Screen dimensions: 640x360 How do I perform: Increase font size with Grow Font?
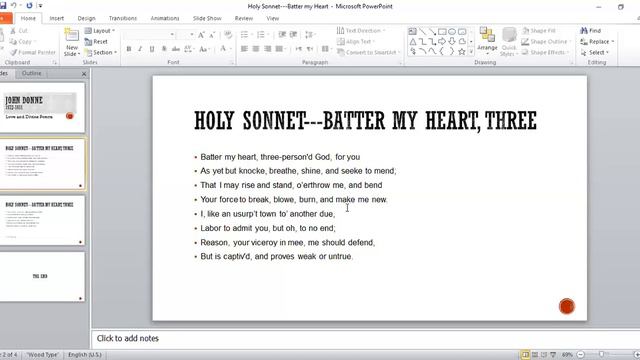[x=201, y=35]
